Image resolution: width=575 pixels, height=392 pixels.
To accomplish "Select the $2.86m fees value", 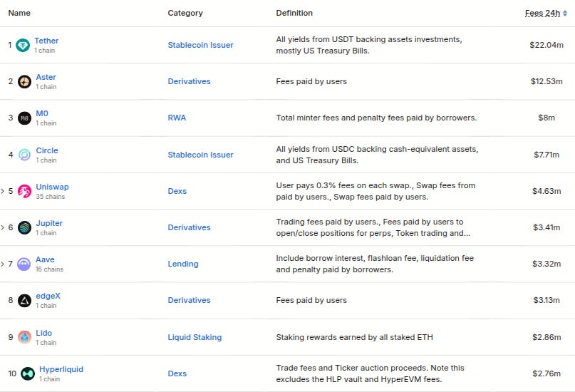I will [546, 337].
